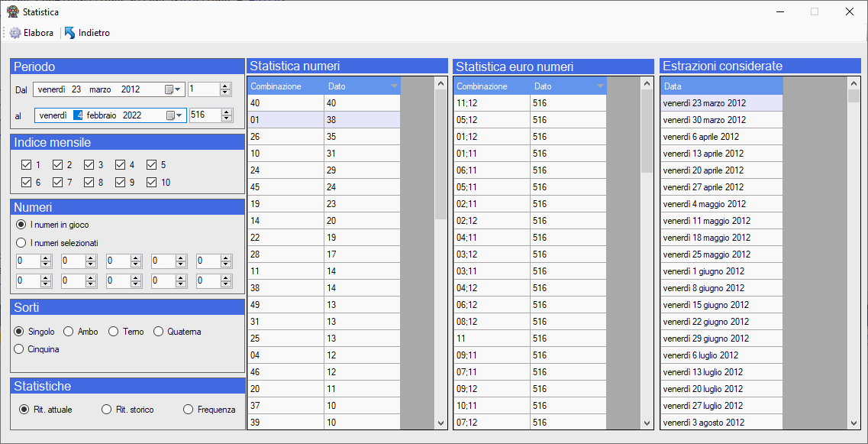Click scroll down arrow in Statistica euro numeri
Screen dimensions: 868x444
point(647,423)
